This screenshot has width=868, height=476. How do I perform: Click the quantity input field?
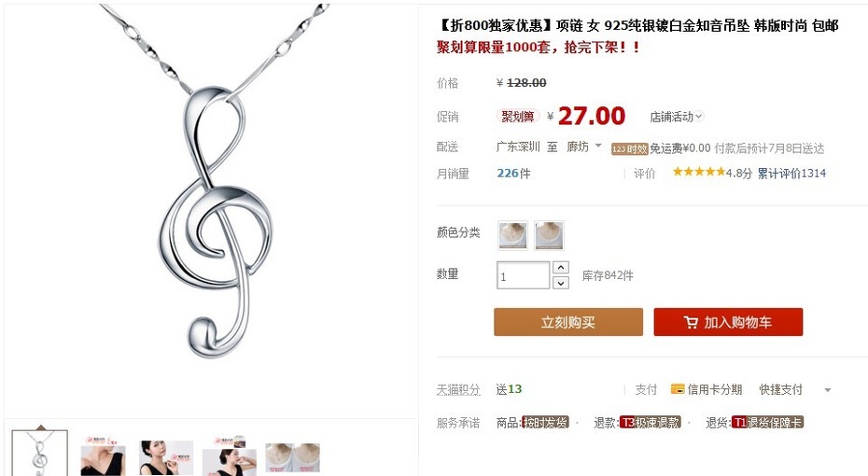[x=523, y=275]
